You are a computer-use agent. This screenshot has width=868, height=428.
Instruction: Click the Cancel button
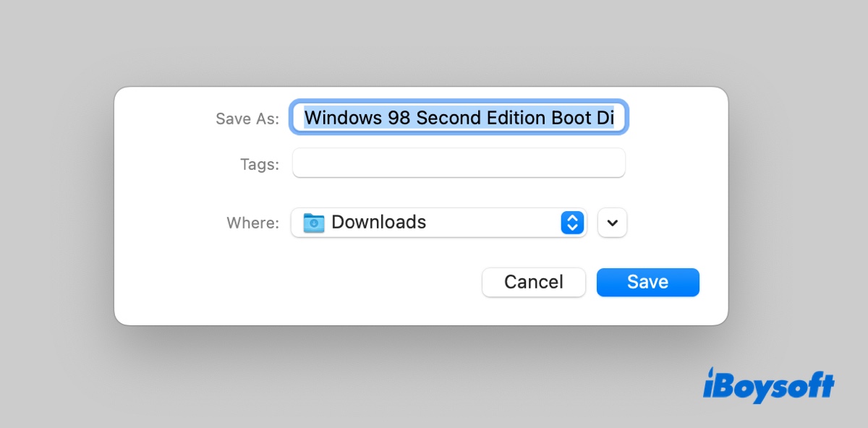[x=533, y=282]
